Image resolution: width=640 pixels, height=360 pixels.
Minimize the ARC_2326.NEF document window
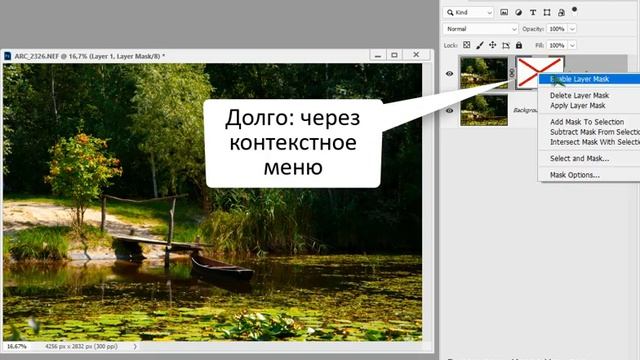click(378, 55)
